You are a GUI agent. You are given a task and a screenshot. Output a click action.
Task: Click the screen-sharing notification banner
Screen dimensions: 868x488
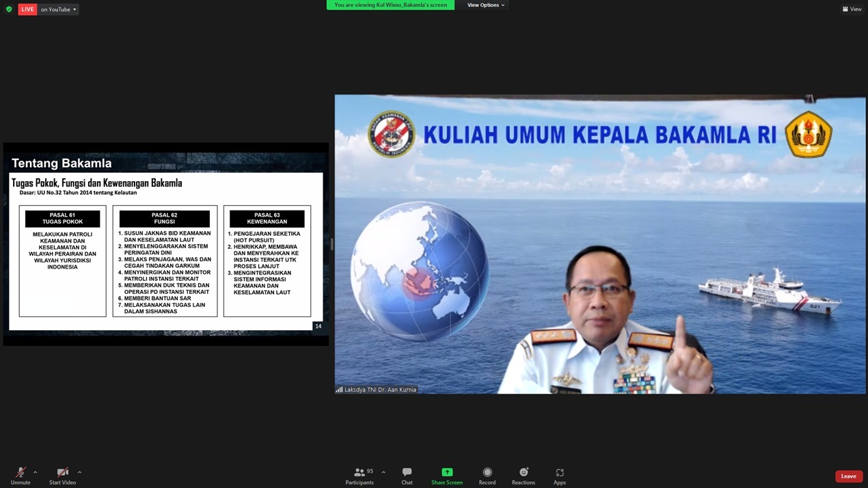point(390,5)
